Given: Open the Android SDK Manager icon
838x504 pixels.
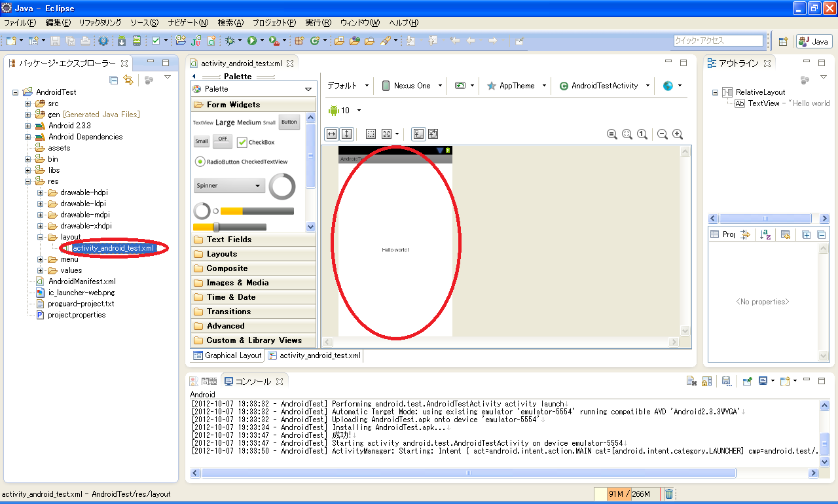Looking at the screenshot, I should coord(121,41).
